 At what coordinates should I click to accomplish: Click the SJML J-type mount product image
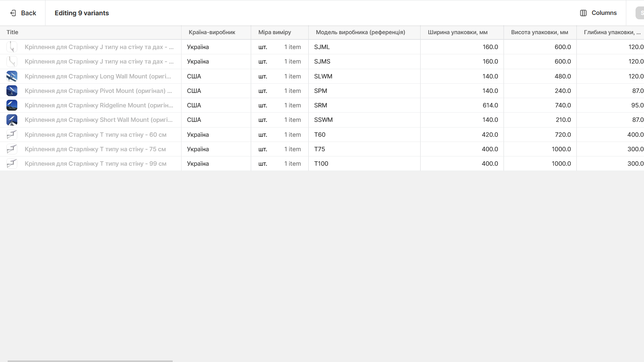tap(12, 47)
